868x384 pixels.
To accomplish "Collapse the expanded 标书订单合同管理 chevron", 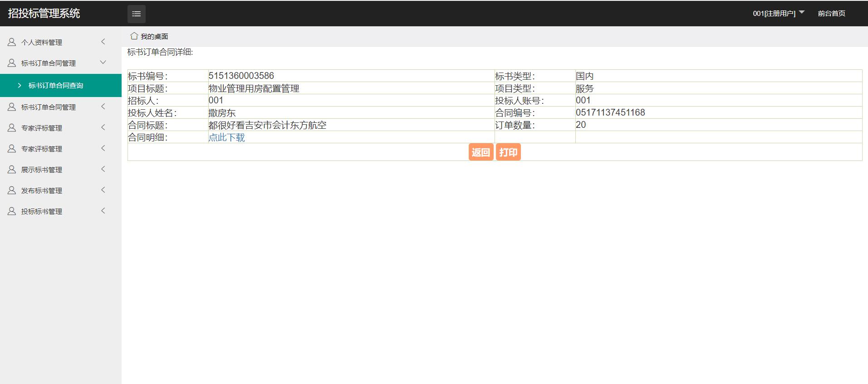I will 103,63.
